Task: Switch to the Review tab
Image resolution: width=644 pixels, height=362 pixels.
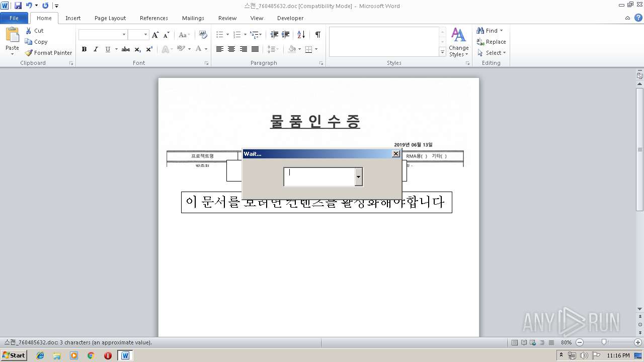Action: click(227, 18)
